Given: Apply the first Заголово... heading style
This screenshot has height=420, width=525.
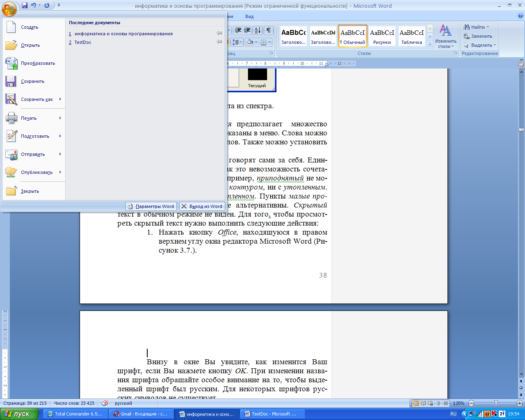Looking at the screenshot, I should (x=293, y=36).
